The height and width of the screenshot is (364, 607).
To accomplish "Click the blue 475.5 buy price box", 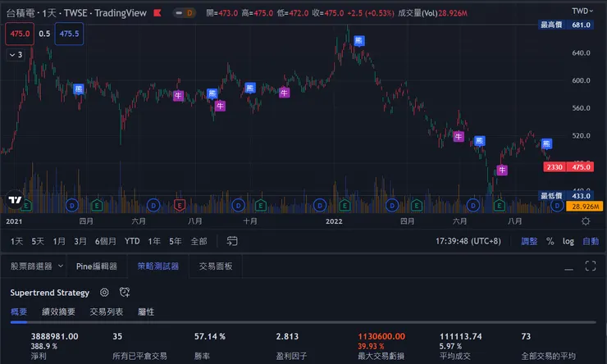I will 69,34.
